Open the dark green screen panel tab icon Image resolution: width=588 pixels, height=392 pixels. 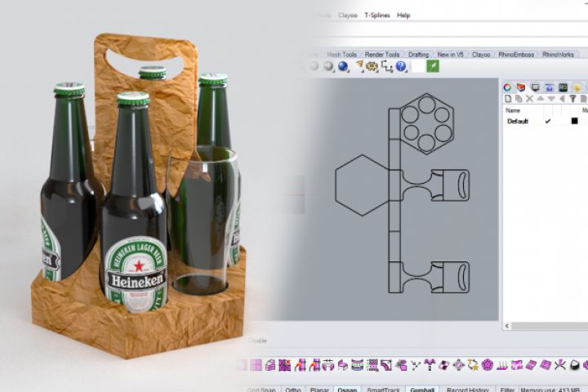(563, 87)
